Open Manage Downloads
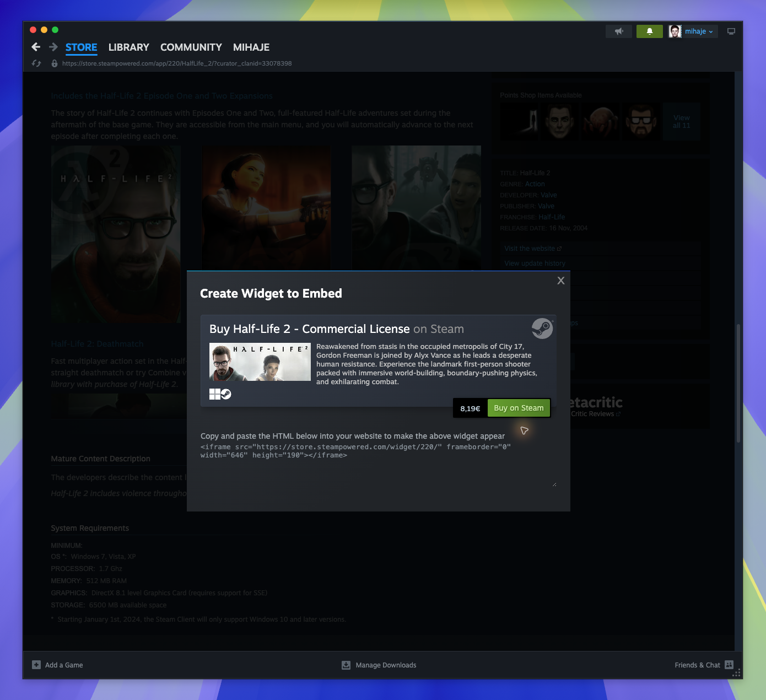Image resolution: width=766 pixels, height=700 pixels. pyautogui.click(x=386, y=665)
